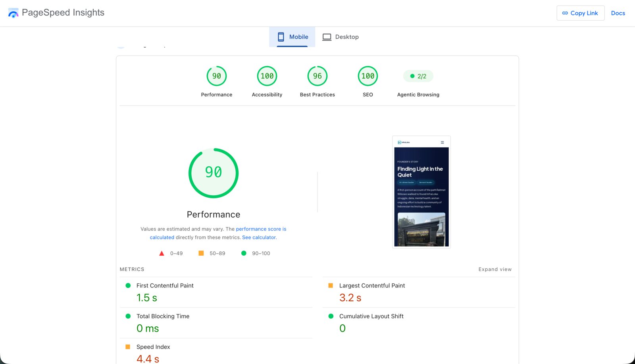Screen dimensions: 635x364
Task: Switch to the Mobile tab
Action: tap(292, 37)
